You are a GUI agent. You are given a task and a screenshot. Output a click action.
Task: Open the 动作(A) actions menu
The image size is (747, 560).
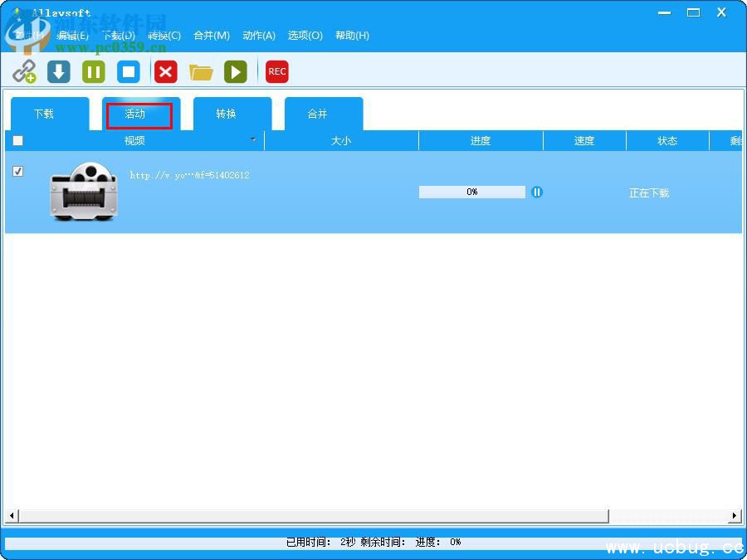258,36
